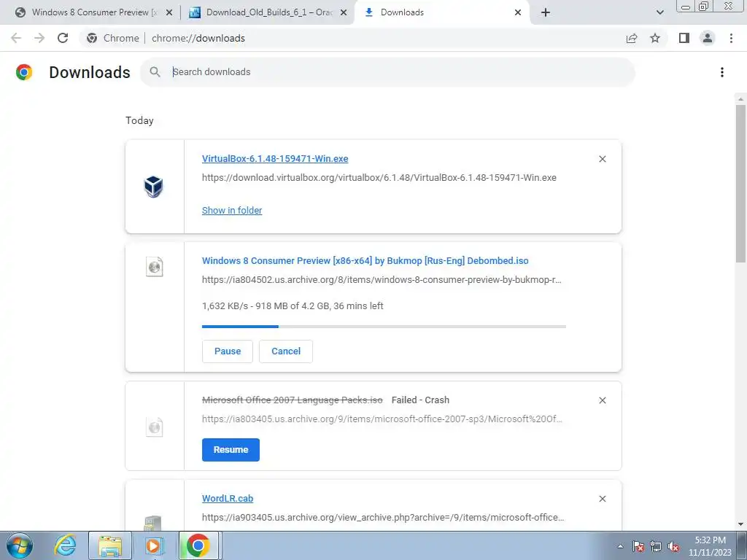Screen dimensions: 747x560
Task: Open the side panel icon
Action: coord(684,38)
